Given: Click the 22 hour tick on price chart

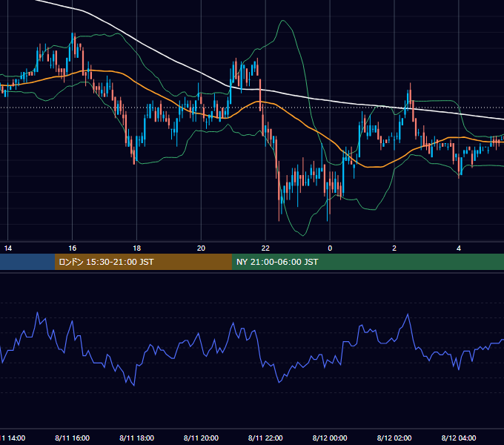Looking at the screenshot, I should pos(265,248).
